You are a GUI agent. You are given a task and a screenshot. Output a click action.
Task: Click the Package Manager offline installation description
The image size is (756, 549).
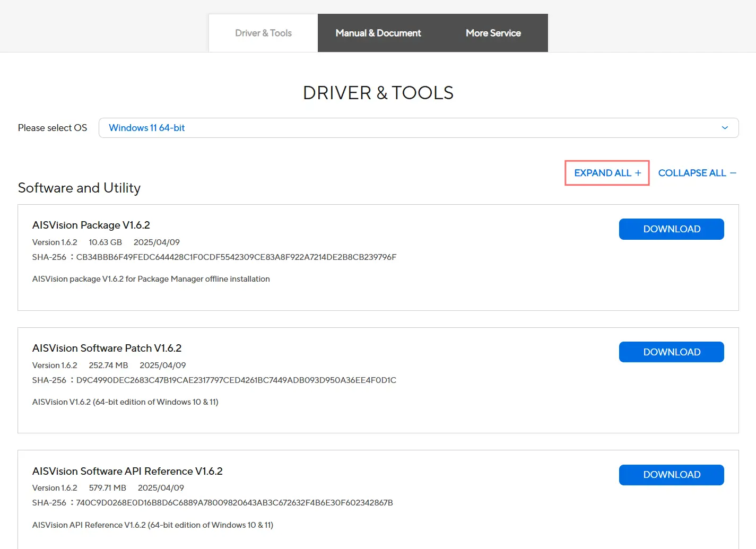click(151, 279)
